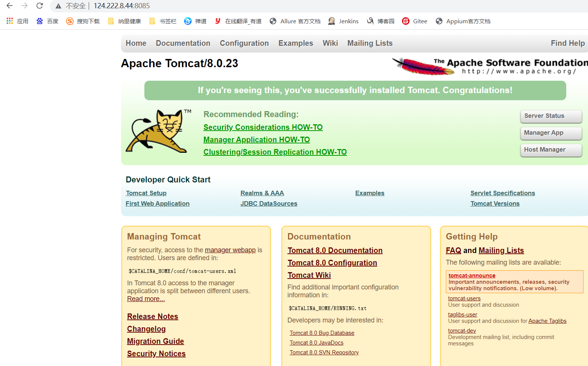
Task: Click the Tomcat cat logo
Action: coord(158,131)
